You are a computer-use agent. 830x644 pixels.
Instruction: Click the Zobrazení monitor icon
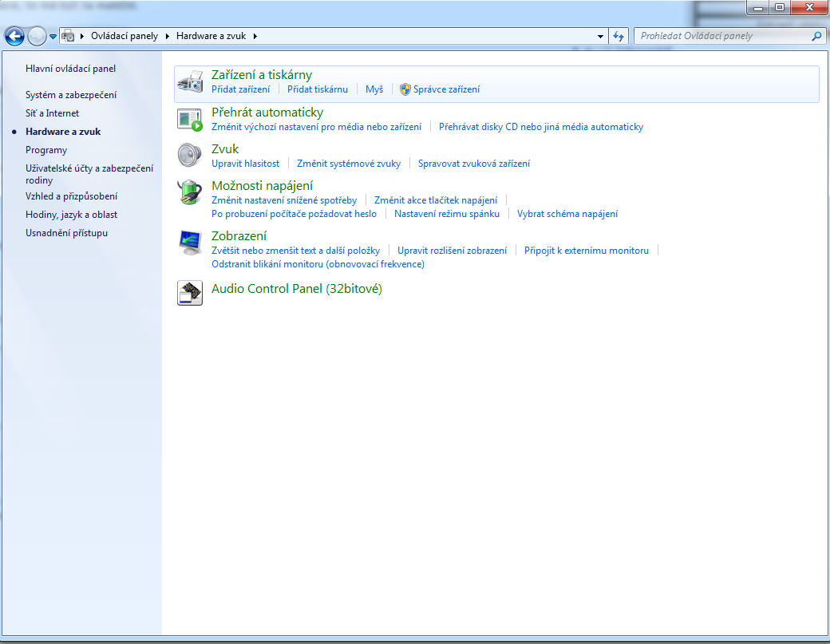coord(190,242)
